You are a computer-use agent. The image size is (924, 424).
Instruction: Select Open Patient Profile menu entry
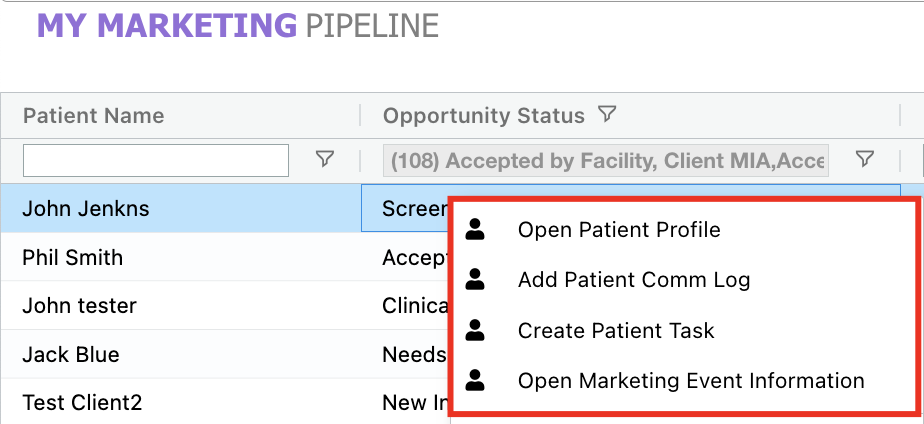619,230
